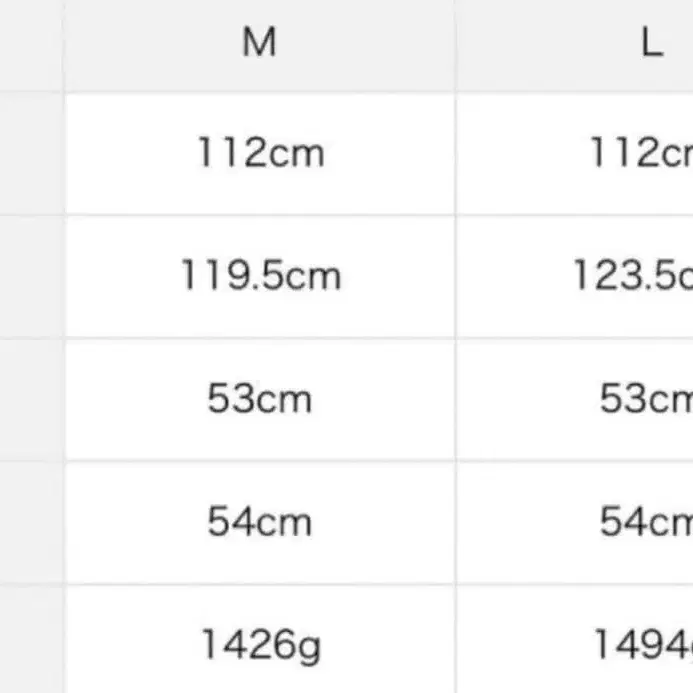Viewport: 693px width, 693px height.
Task: Click the 123.5cm measurement cell
Action: (632, 275)
